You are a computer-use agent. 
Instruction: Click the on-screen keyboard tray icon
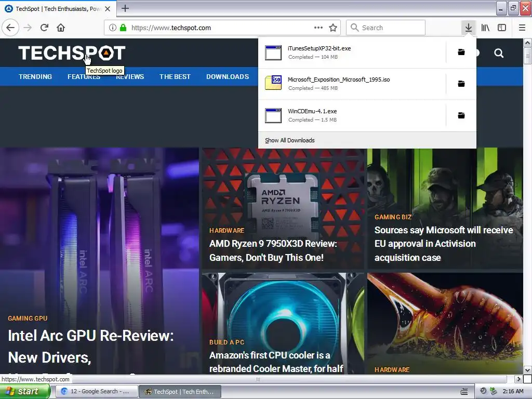(x=464, y=392)
